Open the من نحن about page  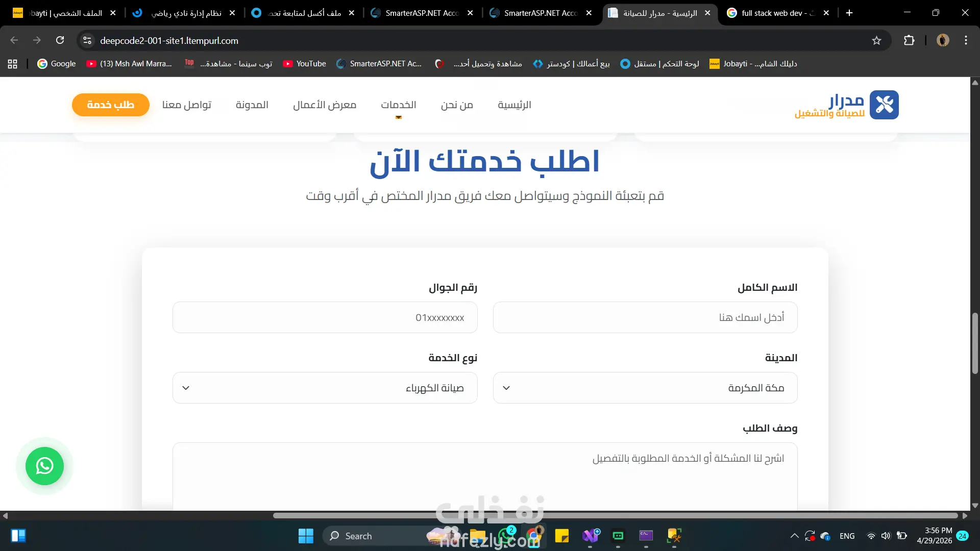coord(457,105)
